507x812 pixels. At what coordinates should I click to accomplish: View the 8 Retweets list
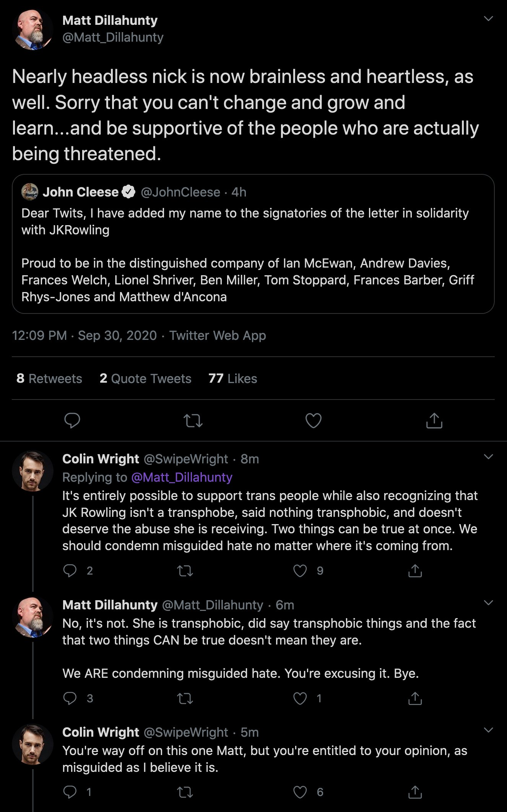click(49, 378)
